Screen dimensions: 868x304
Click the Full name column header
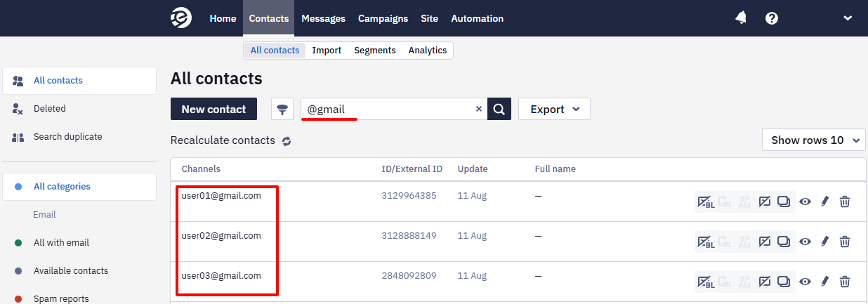point(555,169)
